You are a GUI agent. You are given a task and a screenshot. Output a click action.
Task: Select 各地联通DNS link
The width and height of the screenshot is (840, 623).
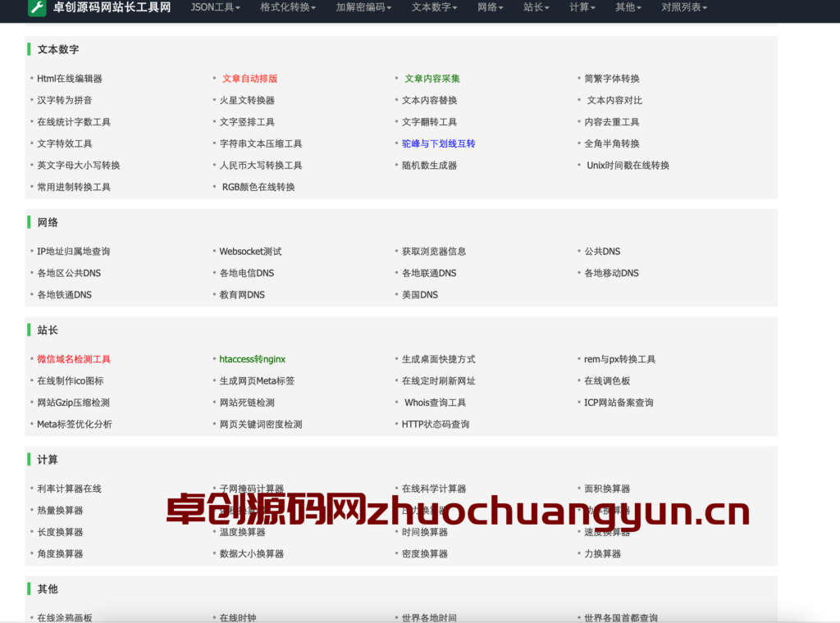click(x=429, y=273)
